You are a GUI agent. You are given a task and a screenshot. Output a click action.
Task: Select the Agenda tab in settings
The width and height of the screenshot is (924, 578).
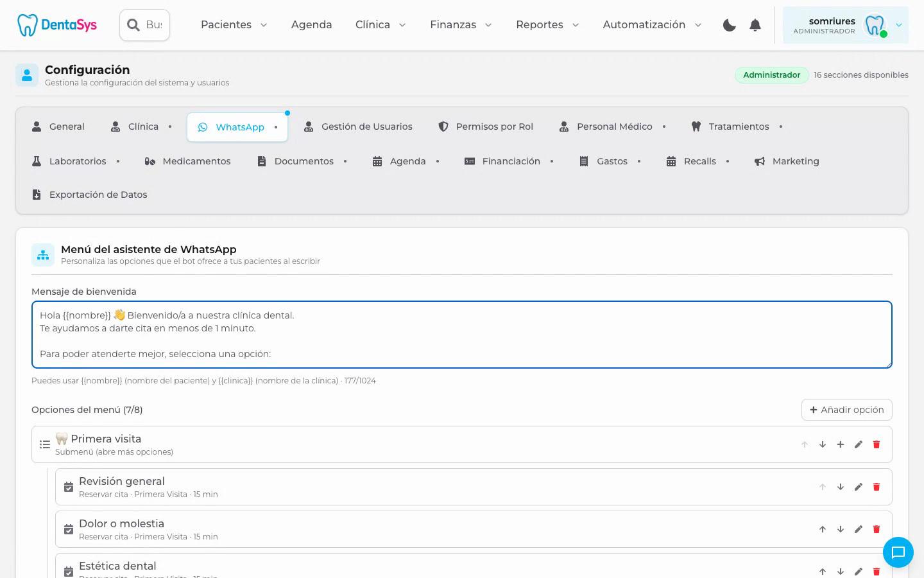tap(406, 161)
